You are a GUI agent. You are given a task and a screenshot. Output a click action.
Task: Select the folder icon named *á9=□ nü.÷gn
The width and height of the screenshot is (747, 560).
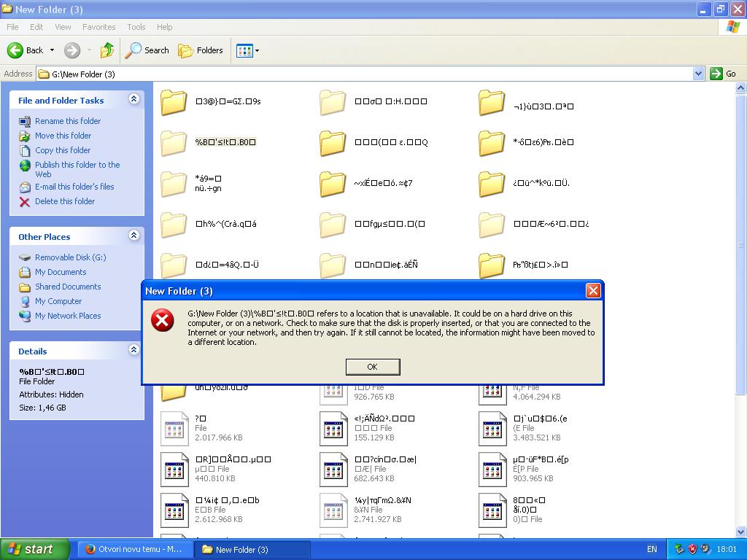[x=174, y=184]
